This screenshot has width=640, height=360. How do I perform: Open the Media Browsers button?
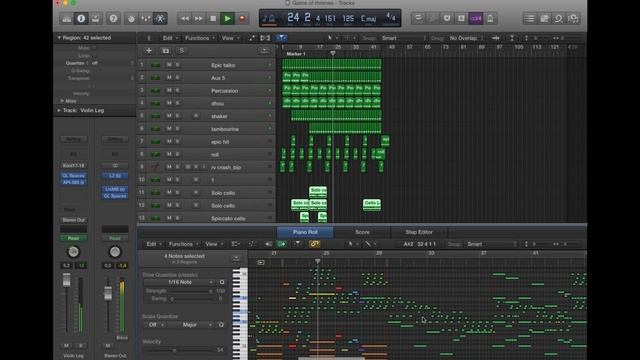click(573, 18)
